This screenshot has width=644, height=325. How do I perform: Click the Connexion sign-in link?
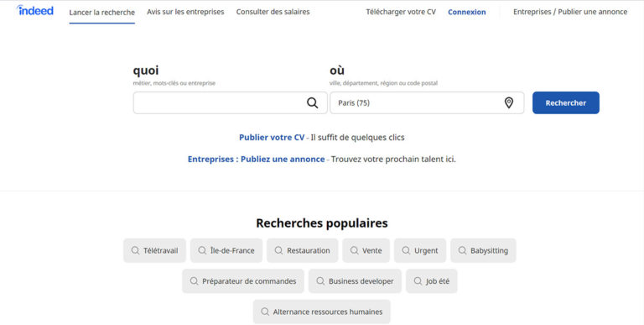467,13
